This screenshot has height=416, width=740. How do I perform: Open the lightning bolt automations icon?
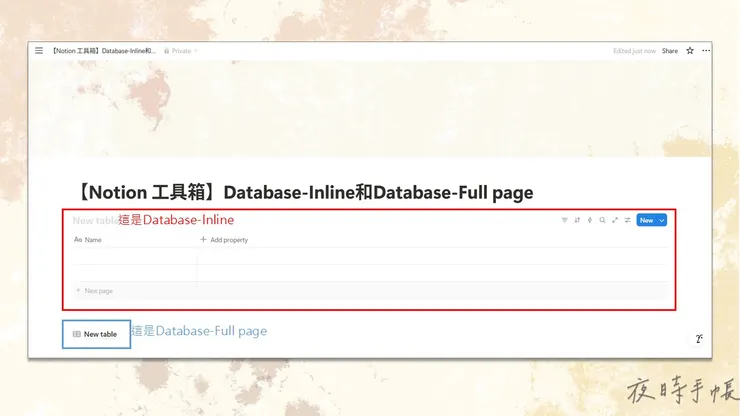[x=590, y=220]
